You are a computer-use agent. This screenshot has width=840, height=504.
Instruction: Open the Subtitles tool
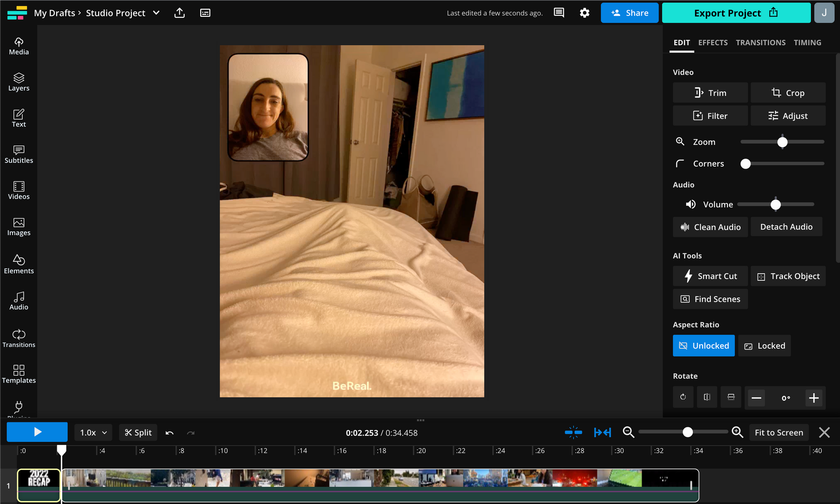(18, 154)
